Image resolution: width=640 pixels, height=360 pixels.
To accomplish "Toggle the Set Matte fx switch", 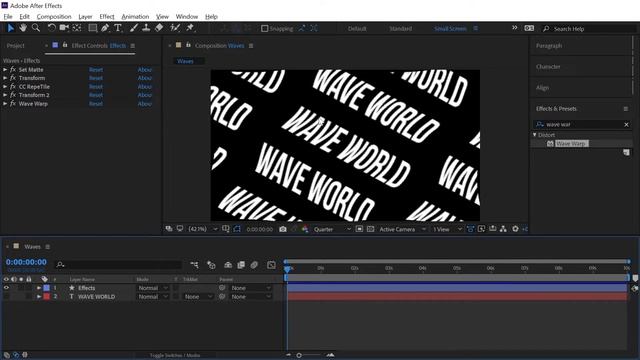I will [x=13, y=70].
